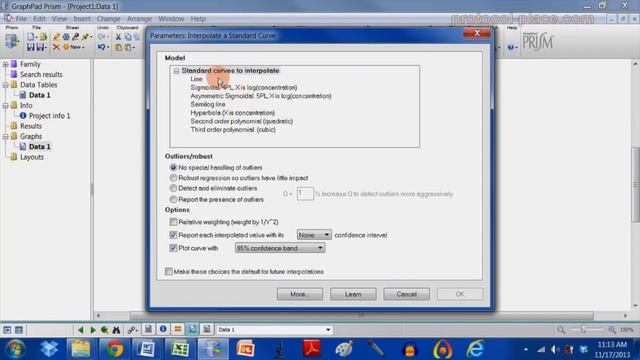Open Microsoft Word from the taskbar
Viewport: 640px width, 360px height.
(x=147, y=349)
